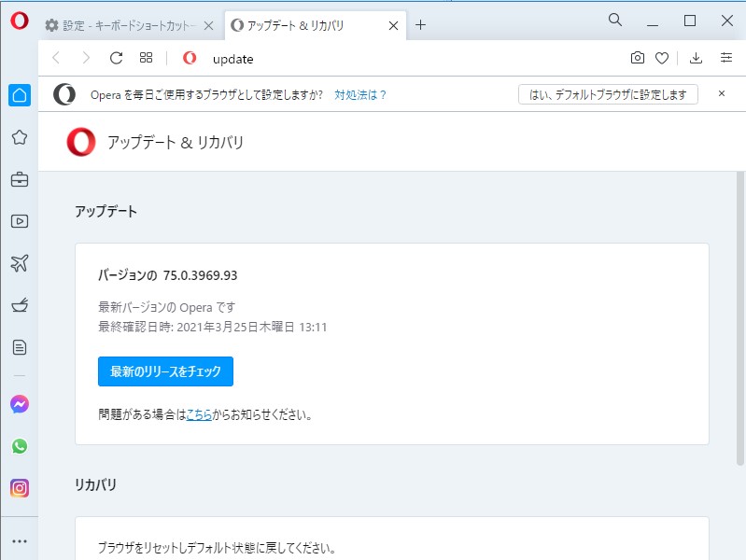Click 最終確認日時 timestamp text
This screenshot has height=560, width=746.
212,327
